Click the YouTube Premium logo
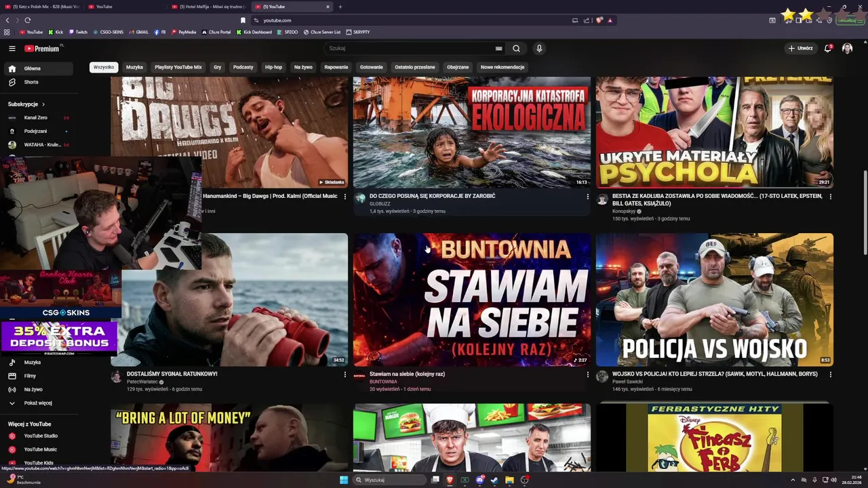 (42, 48)
